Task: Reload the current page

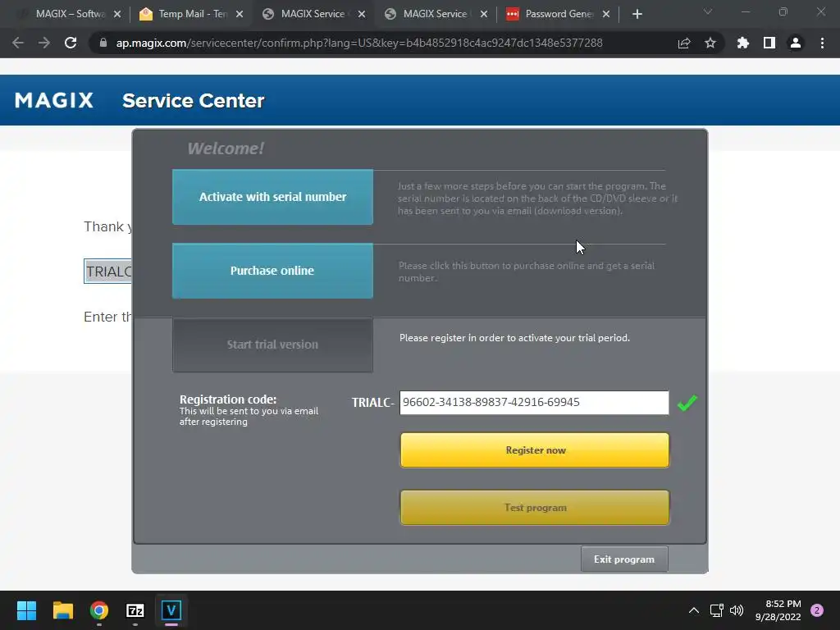Action: [71, 43]
